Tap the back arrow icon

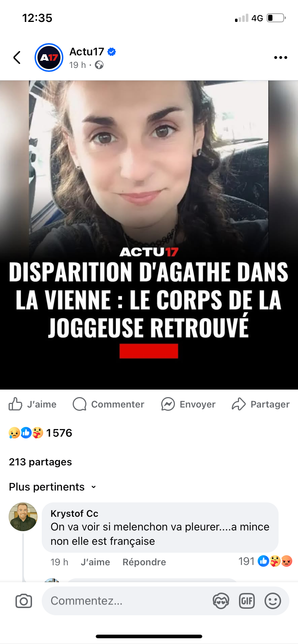tap(17, 57)
